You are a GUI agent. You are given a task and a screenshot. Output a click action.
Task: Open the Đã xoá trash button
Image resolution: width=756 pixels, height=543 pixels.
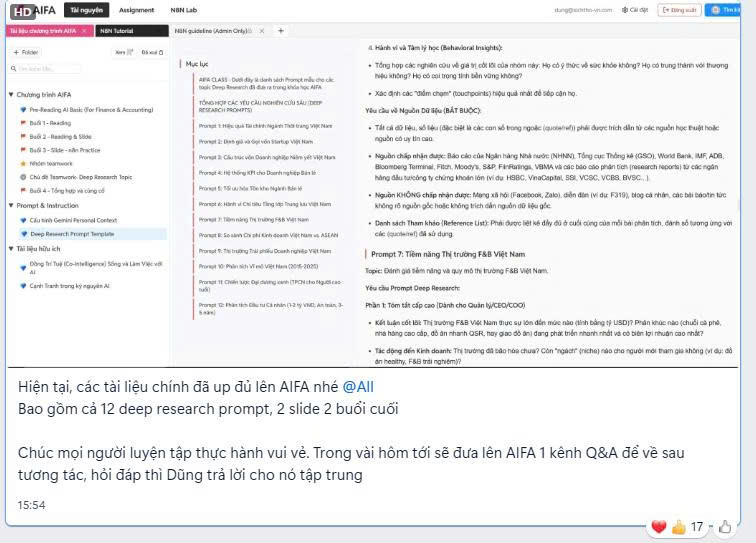[152, 52]
